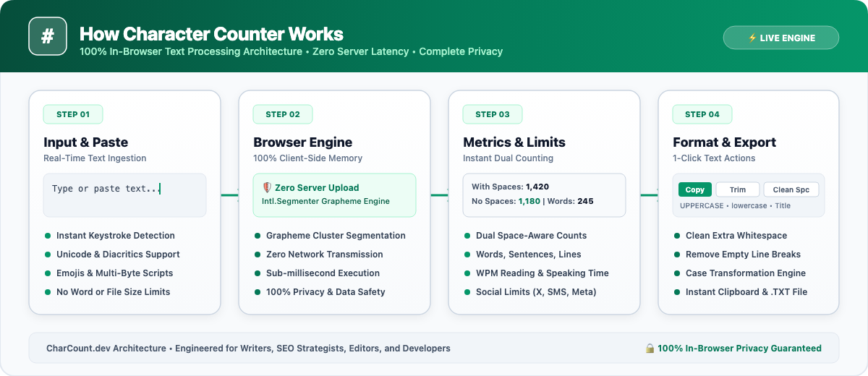868x376 pixels.
Task: Click 'Zero Server Upload' label
Action: coord(317,188)
